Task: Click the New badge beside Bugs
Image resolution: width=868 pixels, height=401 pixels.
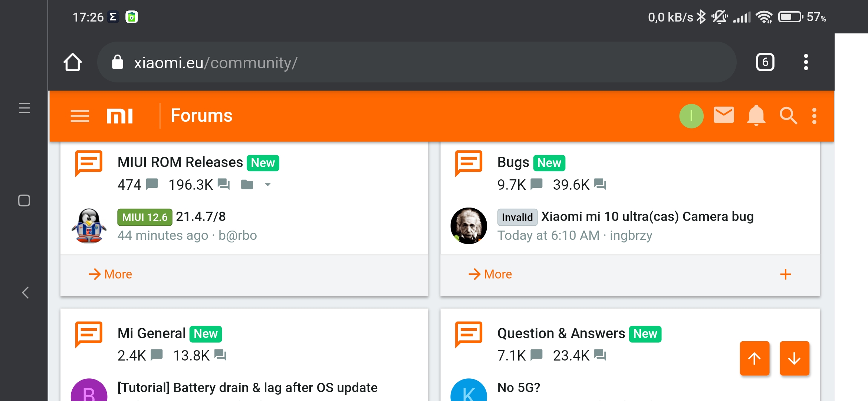Action: click(549, 163)
